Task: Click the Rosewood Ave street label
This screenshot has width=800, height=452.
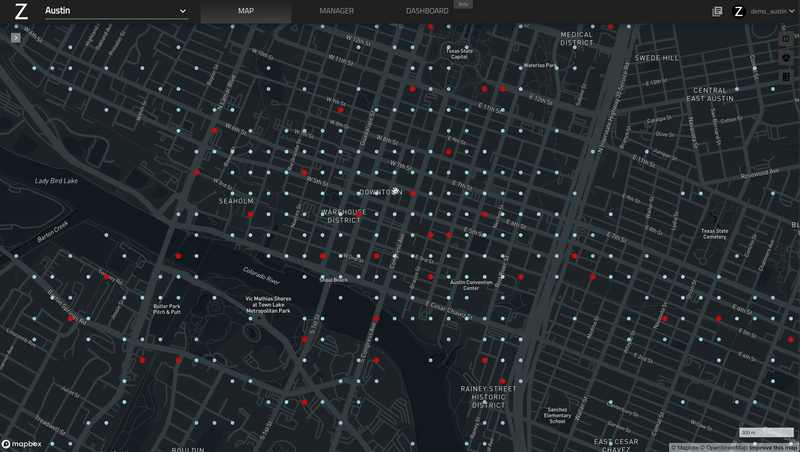Action: (x=760, y=174)
